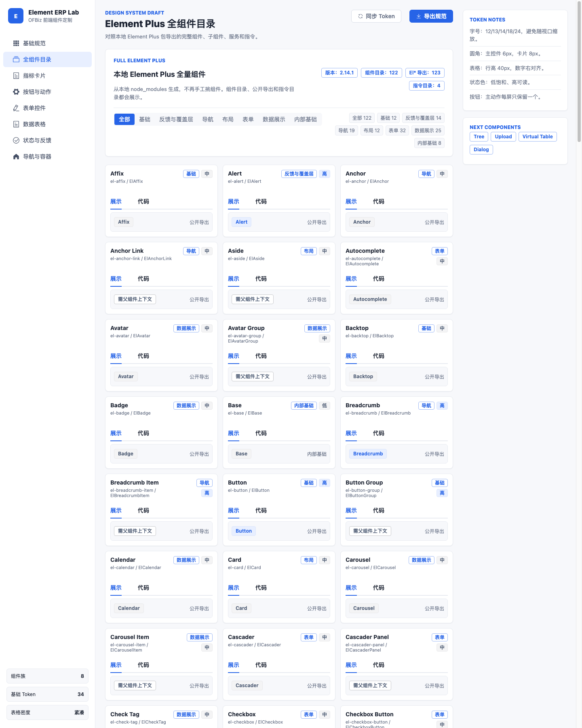The height and width of the screenshot is (728, 582).
Task: Click the 版本: 2.14.1 tag
Action: coord(339,73)
